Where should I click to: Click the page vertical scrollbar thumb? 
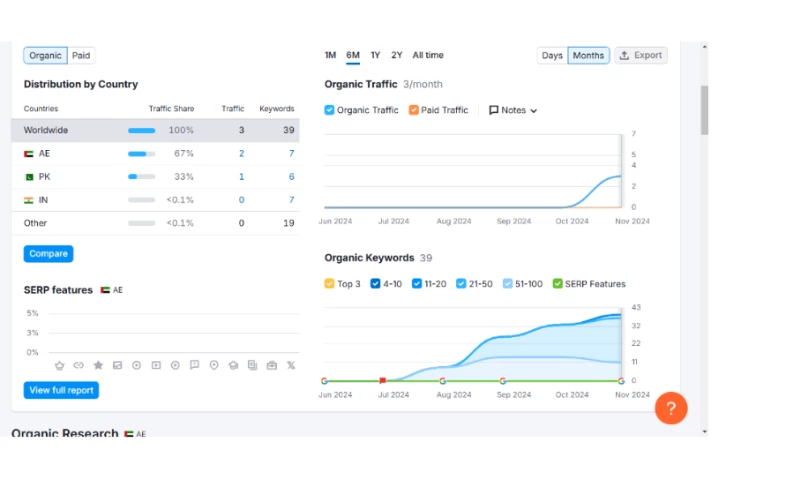pyautogui.click(x=704, y=110)
